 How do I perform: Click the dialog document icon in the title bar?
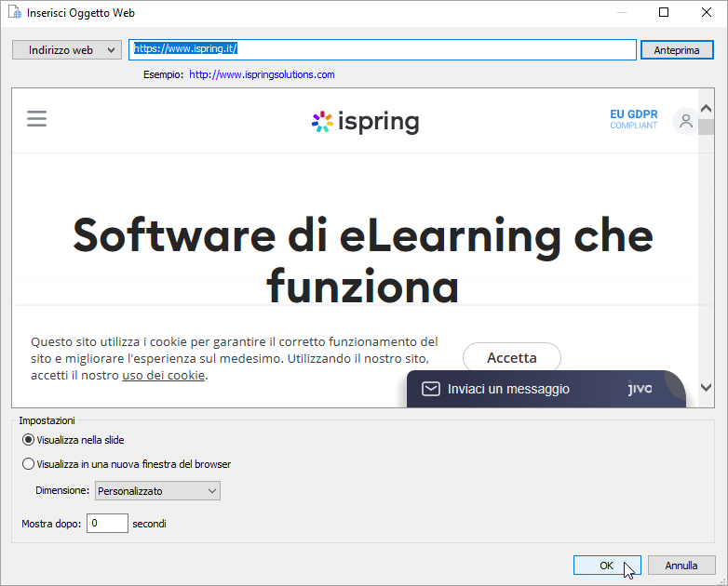point(13,13)
